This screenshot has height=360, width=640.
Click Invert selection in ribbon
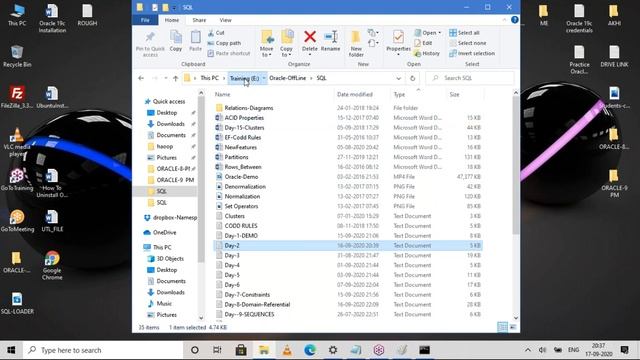click(x=472, y=53)
